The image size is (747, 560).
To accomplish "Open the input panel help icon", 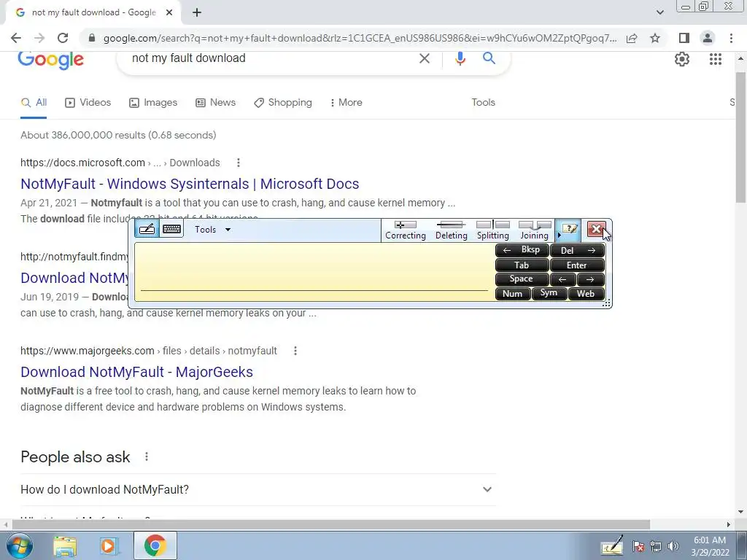I will click(569, 230).
